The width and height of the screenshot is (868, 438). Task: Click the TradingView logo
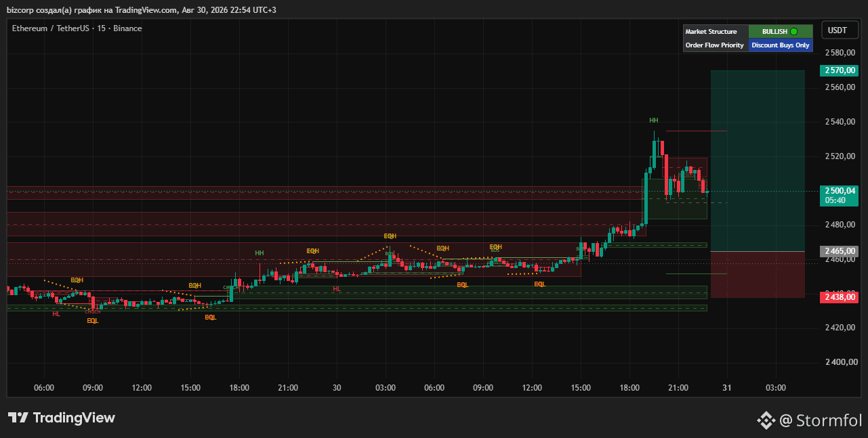tap(62, 418)
